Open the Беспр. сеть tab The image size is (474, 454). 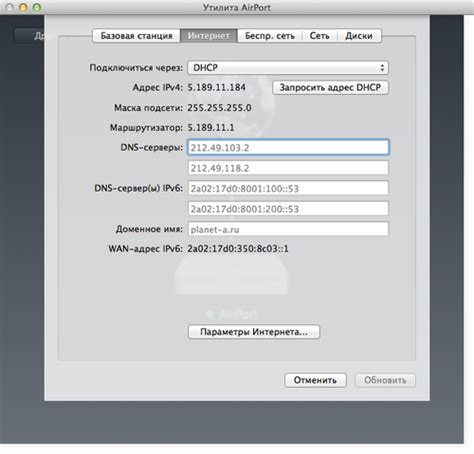tap(270, 36)
